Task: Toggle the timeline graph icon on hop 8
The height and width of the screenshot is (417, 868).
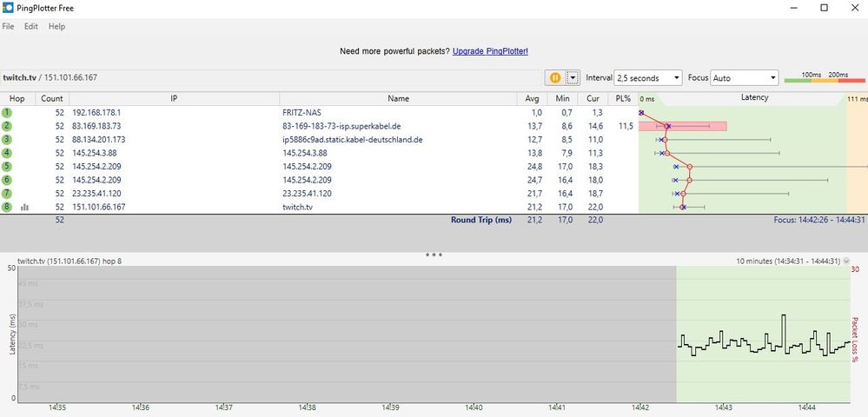Action: tap(24, 207)
